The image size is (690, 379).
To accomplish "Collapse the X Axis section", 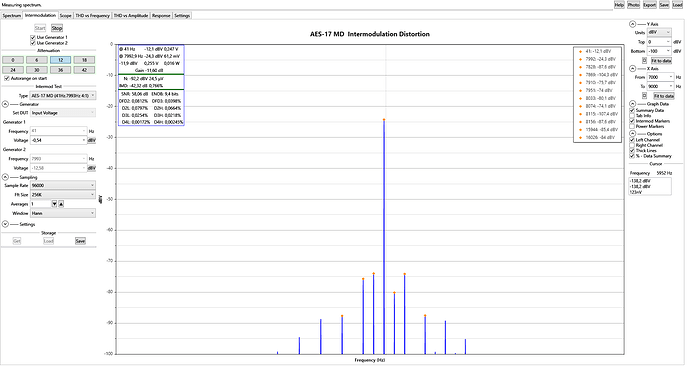I will click(632, 69).
